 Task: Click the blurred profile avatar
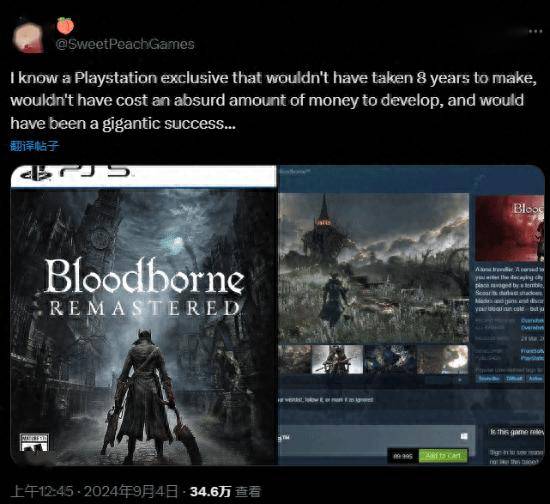click(28, 38)
